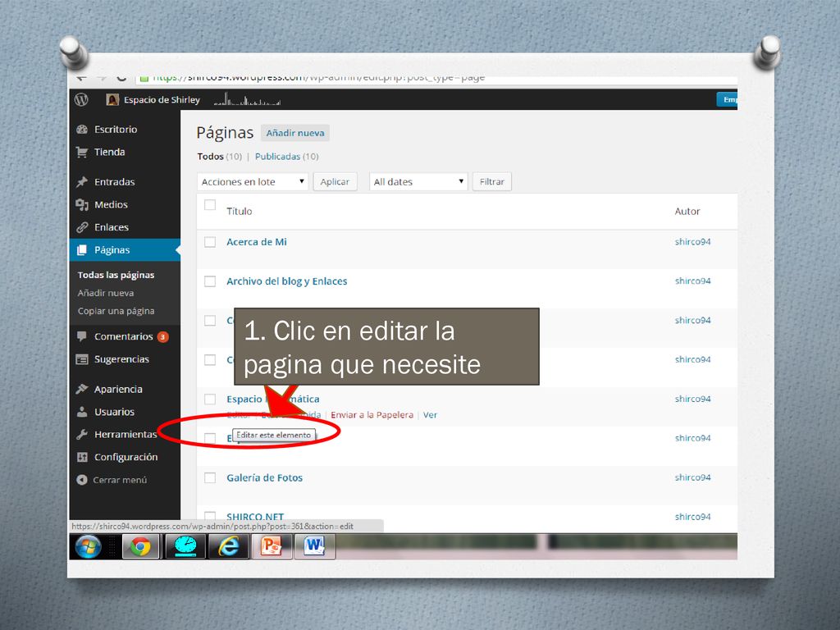Open the Usuarios menu item

(x=114, y=412)
